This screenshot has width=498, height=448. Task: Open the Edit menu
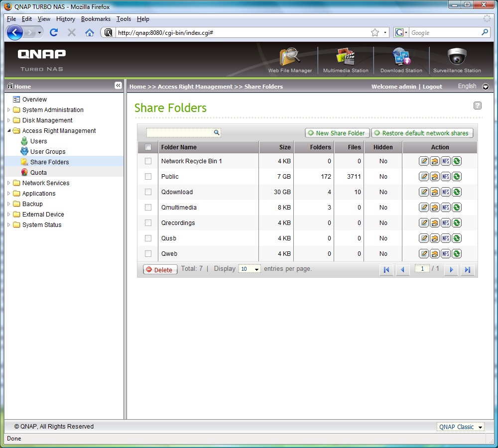(27, 19)
